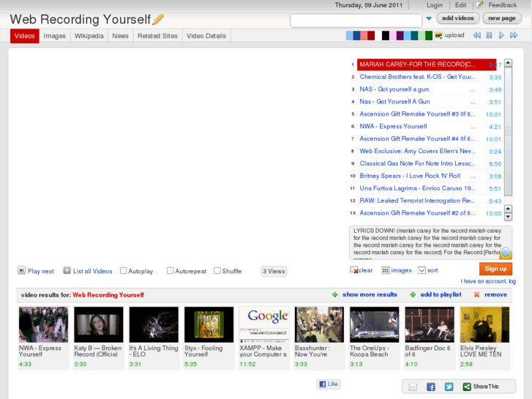Click the clear playlist icon
Image resolution: width=532 pixels, height=399 pixels.
coord(354,270)
